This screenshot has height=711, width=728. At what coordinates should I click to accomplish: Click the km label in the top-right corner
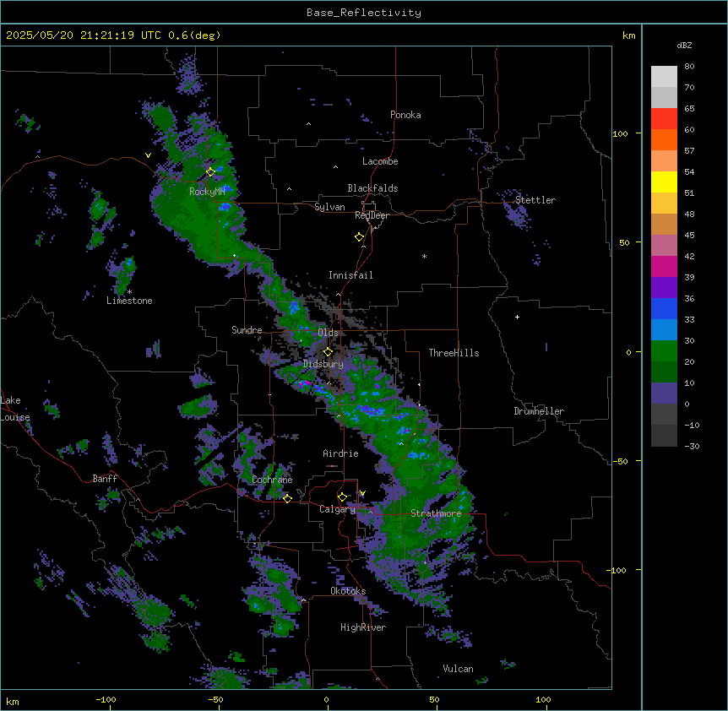(x=629, y=35)
